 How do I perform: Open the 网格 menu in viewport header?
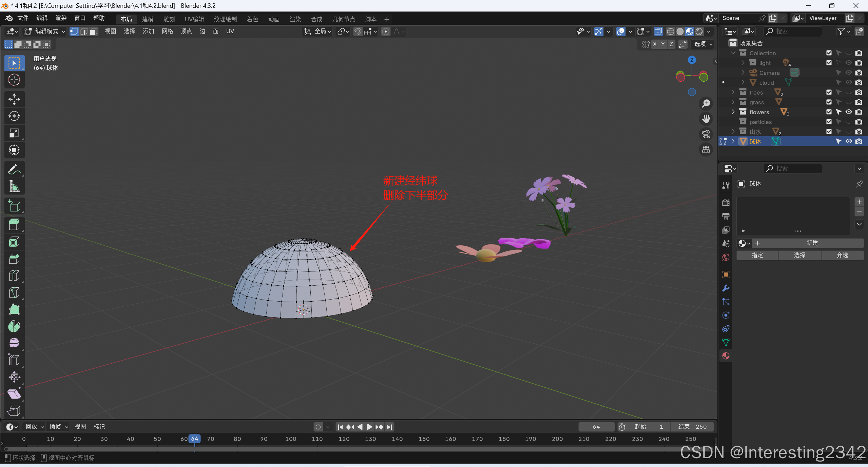tap(167, 32)
